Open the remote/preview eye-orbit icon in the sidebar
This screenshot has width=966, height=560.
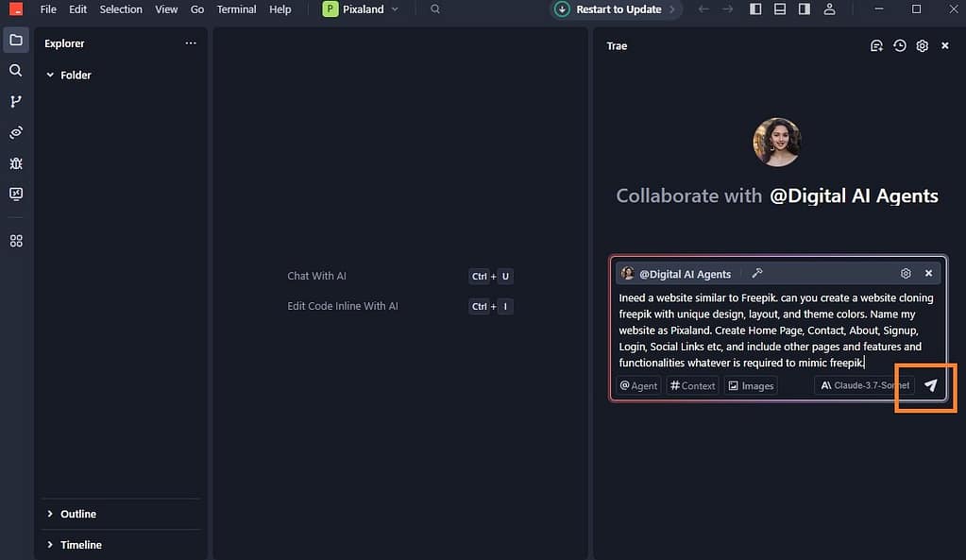click(x=16, y=132)
